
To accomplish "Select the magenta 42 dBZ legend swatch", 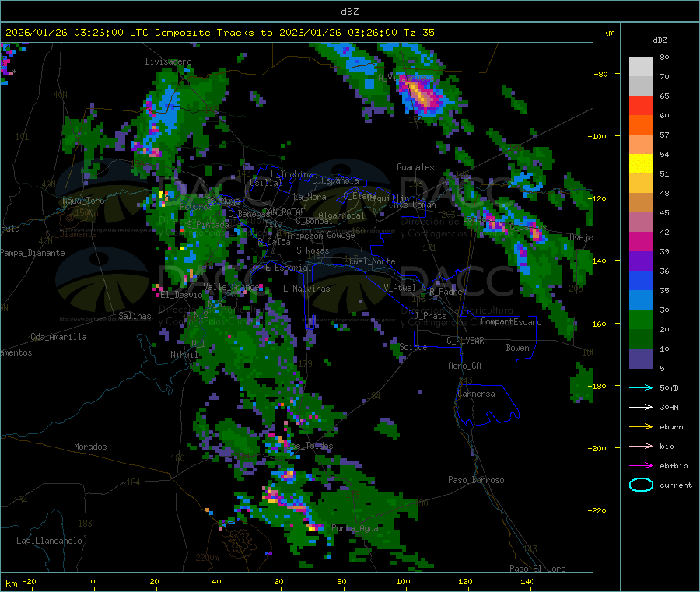I will (641, 241).
